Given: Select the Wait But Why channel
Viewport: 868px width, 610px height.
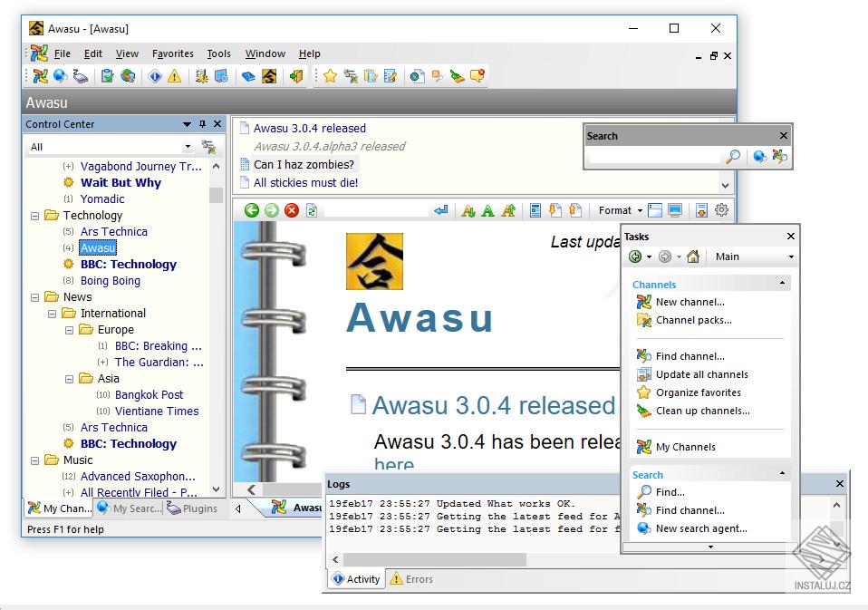Looking at the screenshot, I should point(121,183).
